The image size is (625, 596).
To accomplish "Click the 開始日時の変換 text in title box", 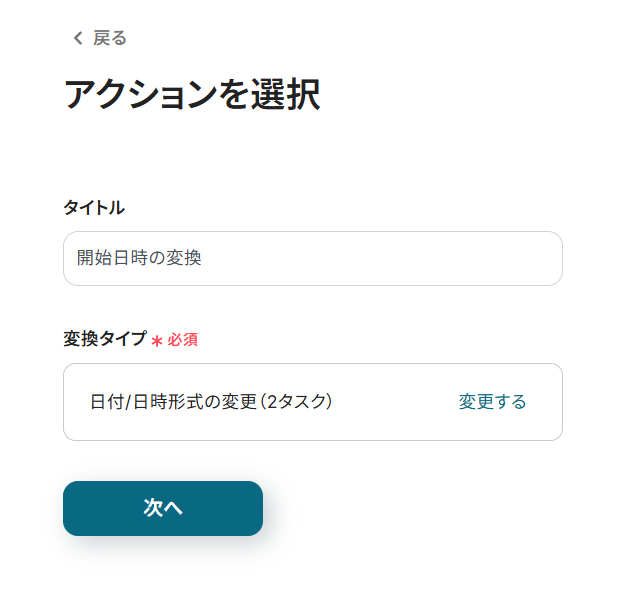I will 139,258.
